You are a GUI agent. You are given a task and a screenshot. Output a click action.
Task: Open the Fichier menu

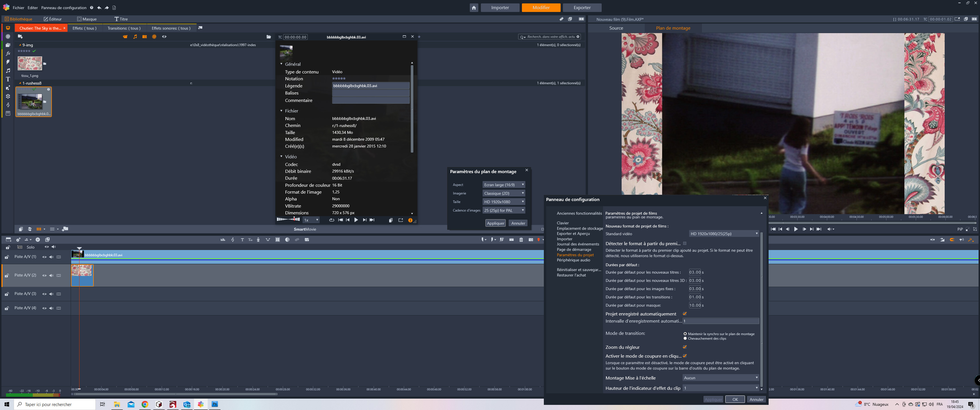click(x=18, y=8)
